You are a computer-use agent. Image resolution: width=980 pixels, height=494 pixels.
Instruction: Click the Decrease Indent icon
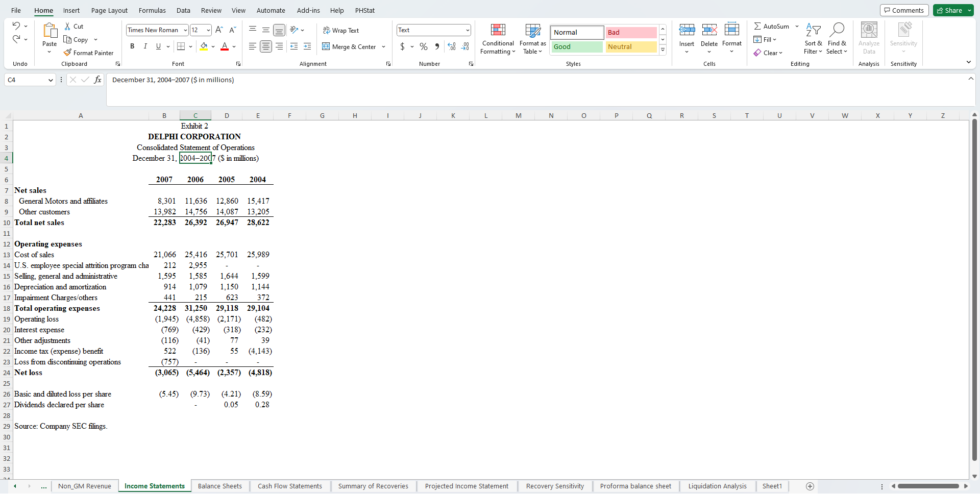pyautogui.click(x=294, y=46)
